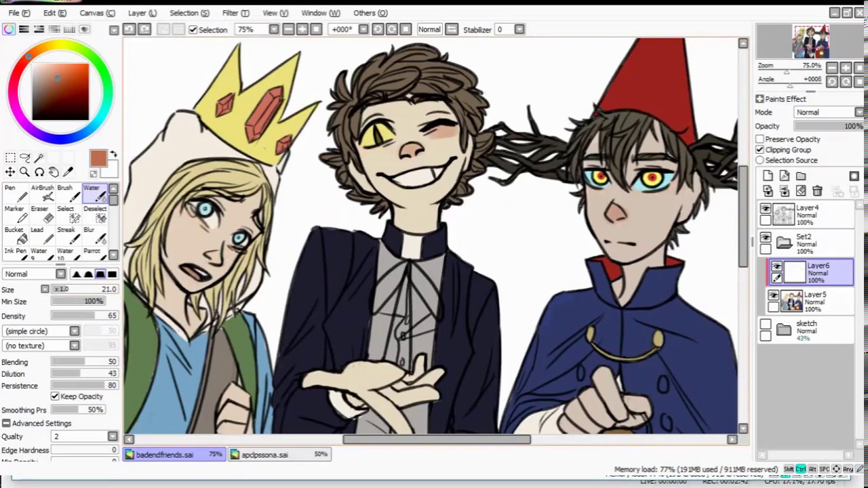Activate the Move tool
Image resolution: width=868 pixels, height=488 pixels.
(x=10, y=172)
